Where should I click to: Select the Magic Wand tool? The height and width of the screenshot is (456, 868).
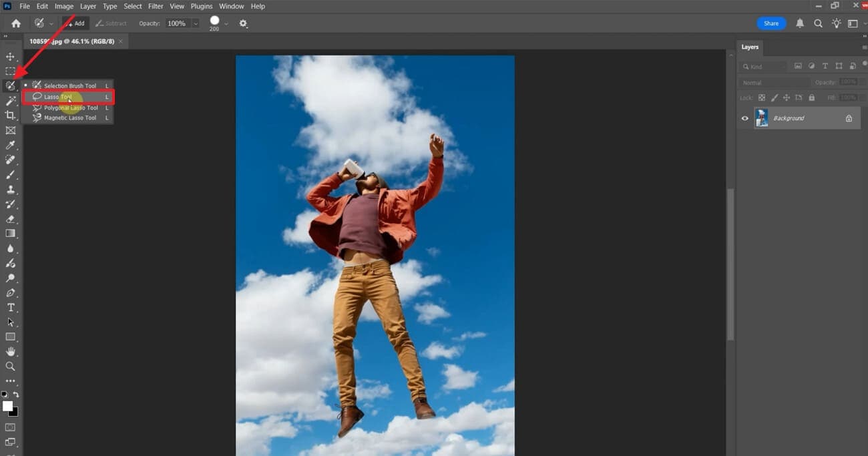click(11, 100)
